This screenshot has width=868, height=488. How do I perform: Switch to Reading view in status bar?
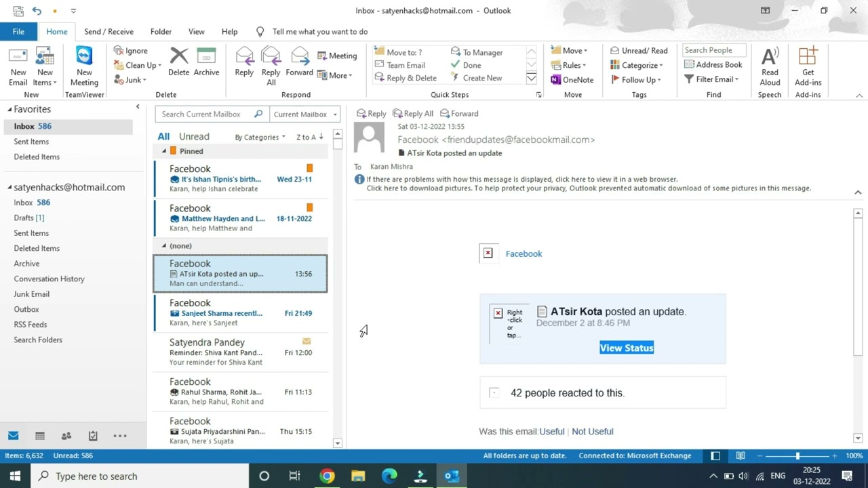741,455
